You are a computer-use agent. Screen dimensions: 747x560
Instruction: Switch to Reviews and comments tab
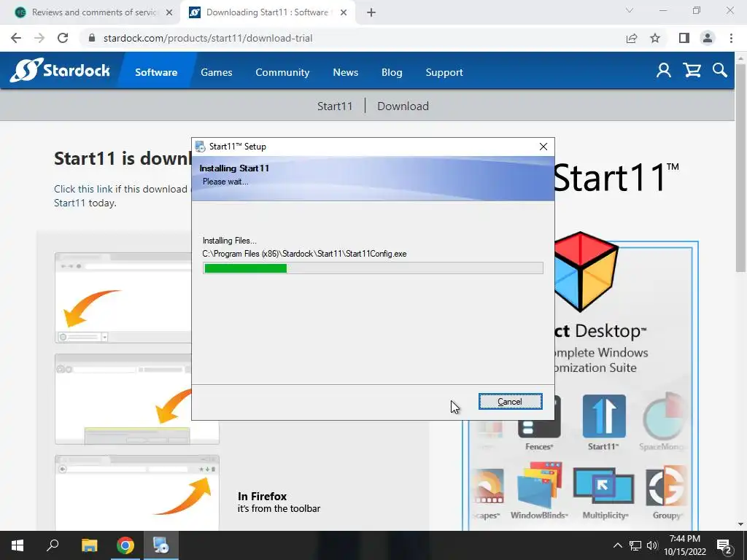[x=94, y=12]
